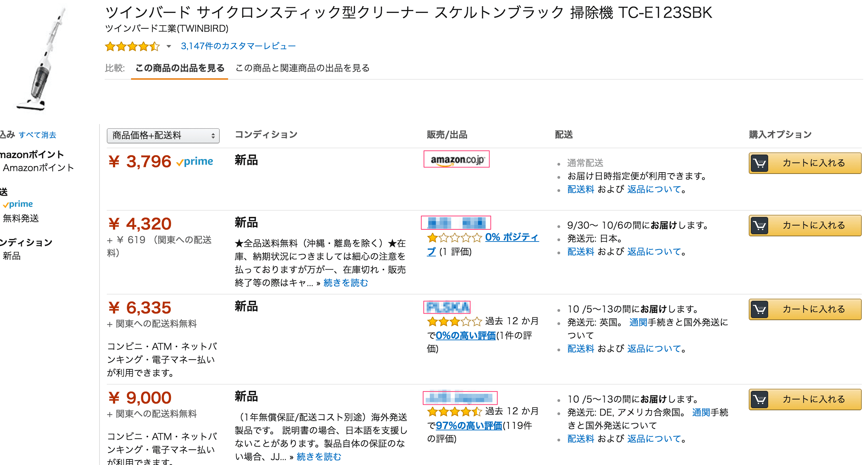The height and width of the screenshot is (465, 868).
Task: Click the cart icon for the ¥4,320 offer
Action: (759, 226)
